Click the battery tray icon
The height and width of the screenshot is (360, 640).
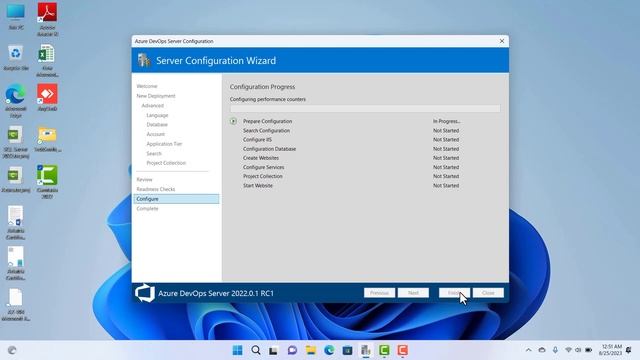589,350
